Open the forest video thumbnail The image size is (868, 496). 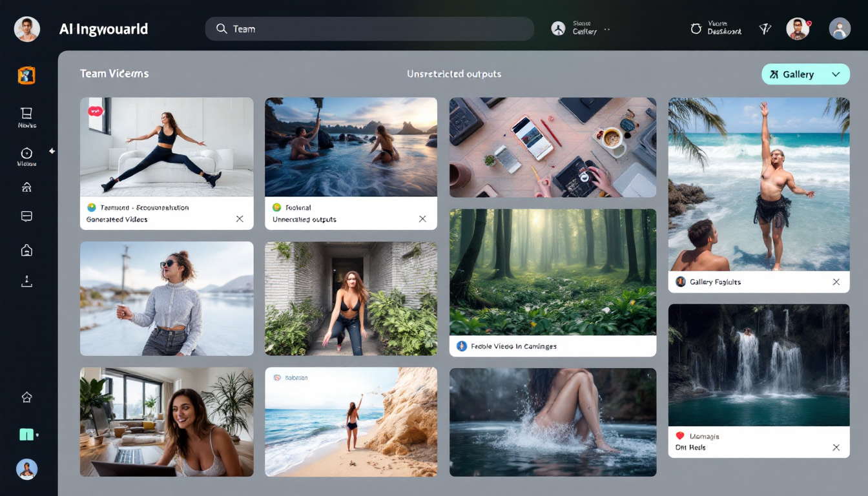pos(552,271)
